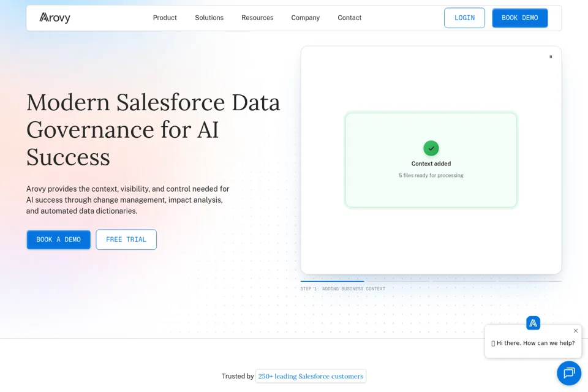The width and height of the screenshot is (588, 392).
Task: Click '5 files ready for processing' text
Action: pos(431,175)
